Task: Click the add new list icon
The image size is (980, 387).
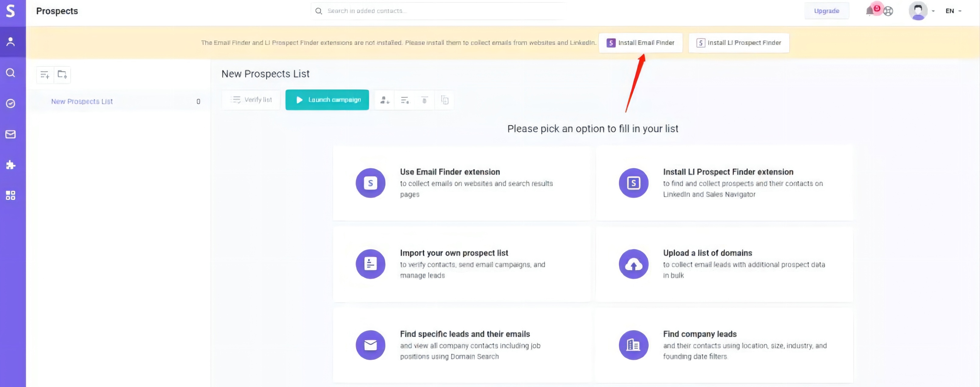Action: 45,74
